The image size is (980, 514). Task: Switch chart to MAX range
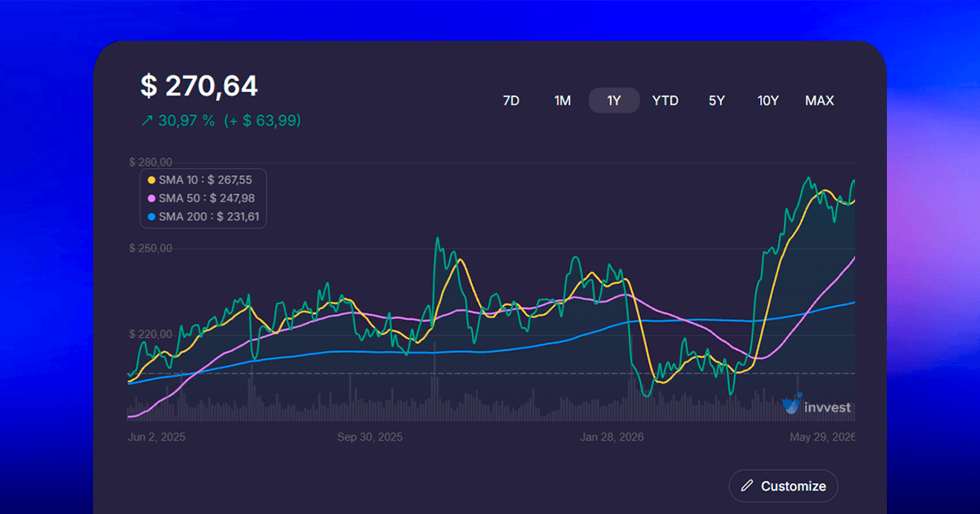819,101
